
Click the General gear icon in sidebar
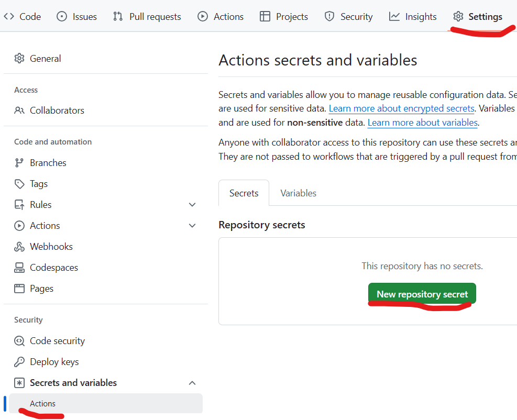pyautogui.click(x=19, y=58)
